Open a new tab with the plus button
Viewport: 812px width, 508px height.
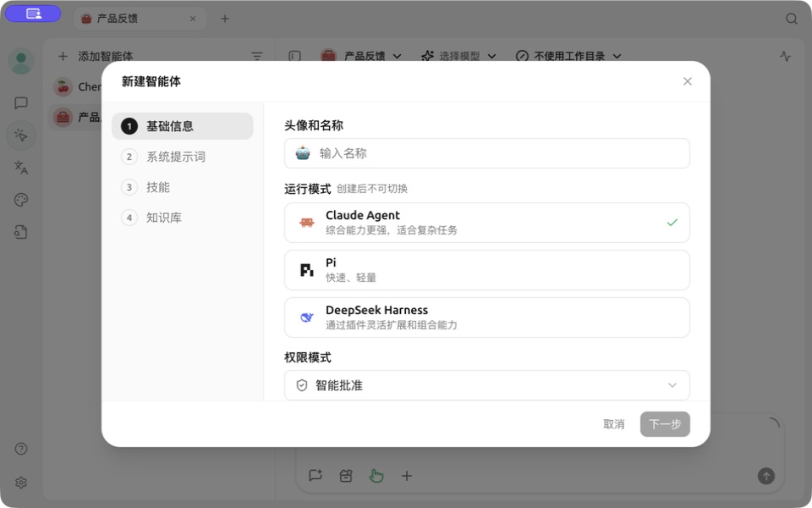pyautogui.click(x=225, y=19)
